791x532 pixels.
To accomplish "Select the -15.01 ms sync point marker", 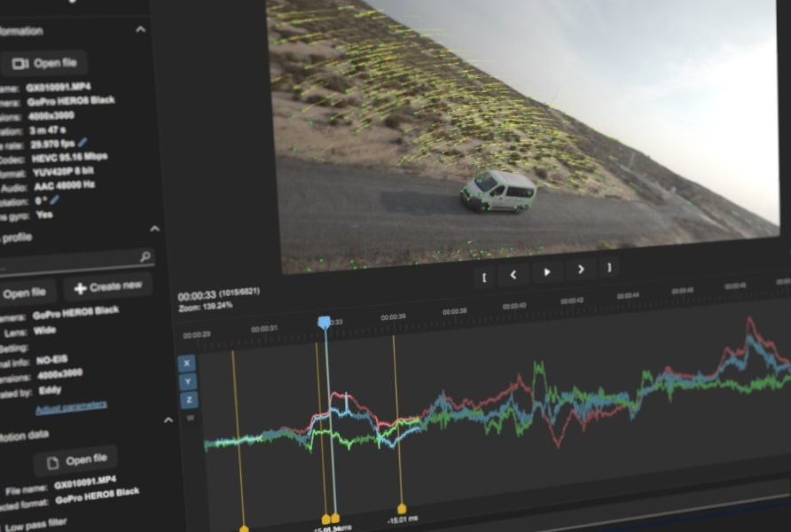I will click(x=402, y=509).
